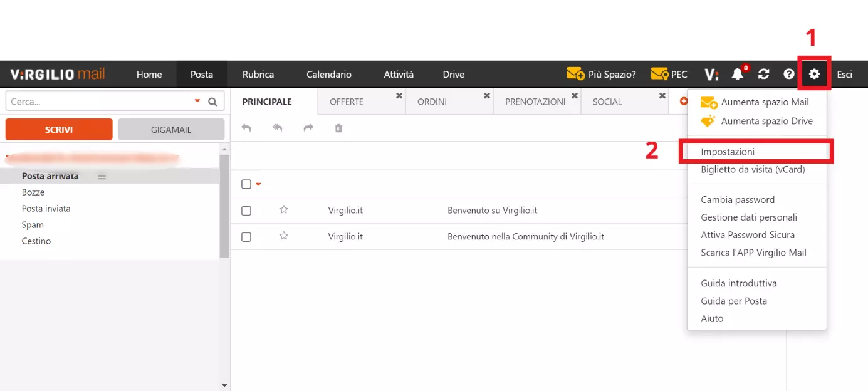Check the Benvenuto su Virgilio.it message
Viewport: 868px width, 391px height.
[246, 211]
